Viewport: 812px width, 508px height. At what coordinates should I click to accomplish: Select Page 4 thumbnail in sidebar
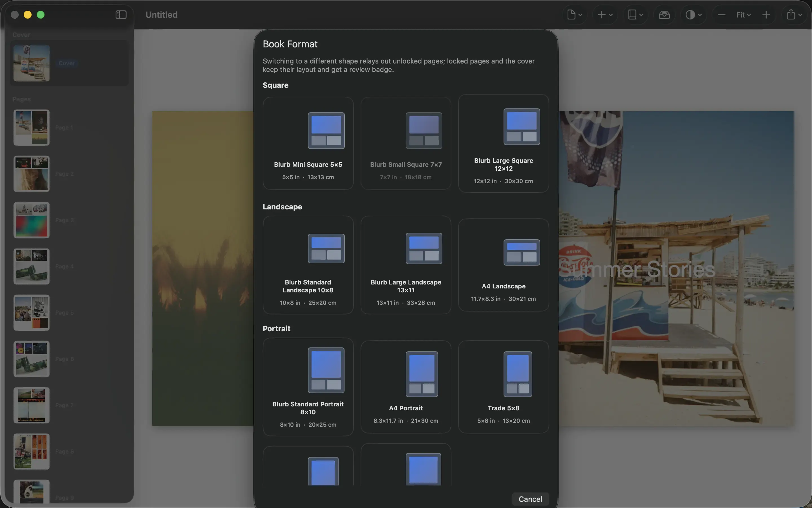pos(32,266)
